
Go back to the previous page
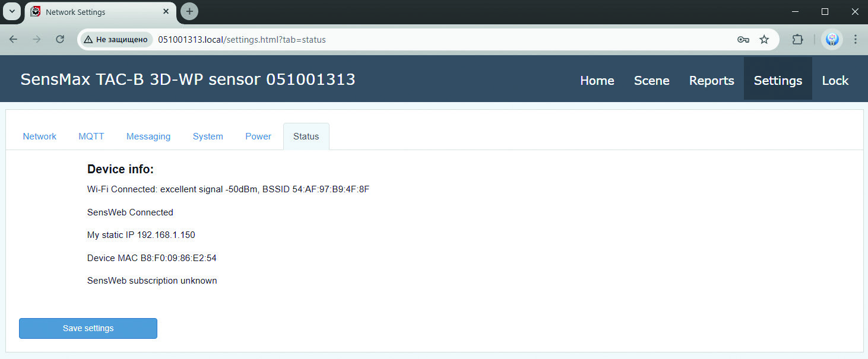tap(13, 39)
